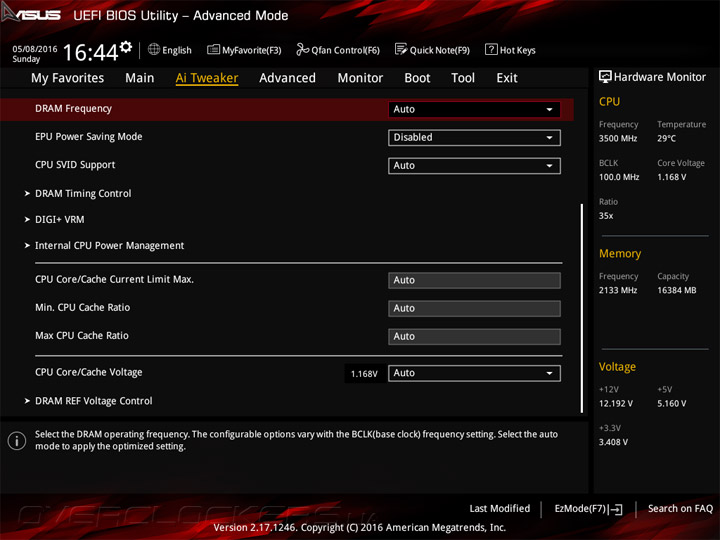Click the 3.408 V value

pyautogui.click(x=613, y=442)
